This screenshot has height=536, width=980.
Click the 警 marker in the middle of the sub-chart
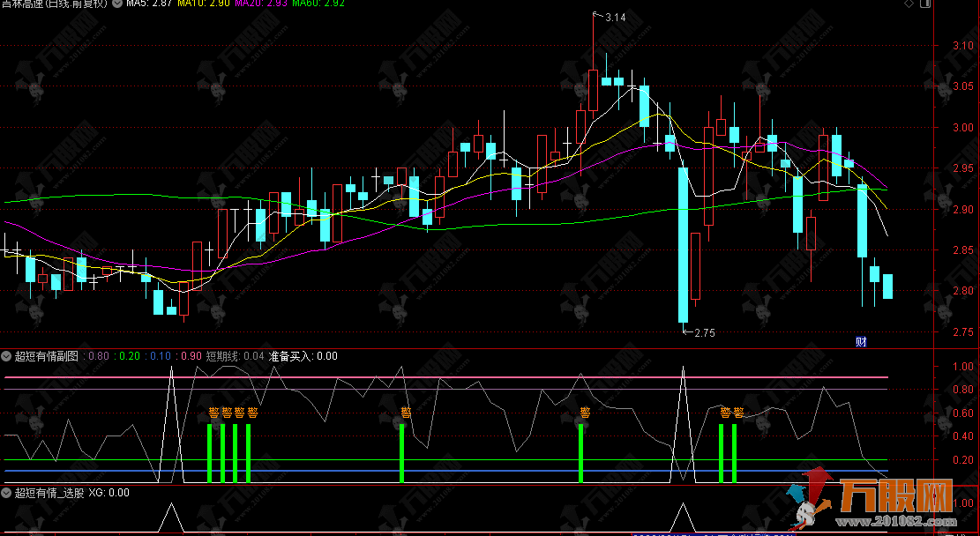(406, 412)
